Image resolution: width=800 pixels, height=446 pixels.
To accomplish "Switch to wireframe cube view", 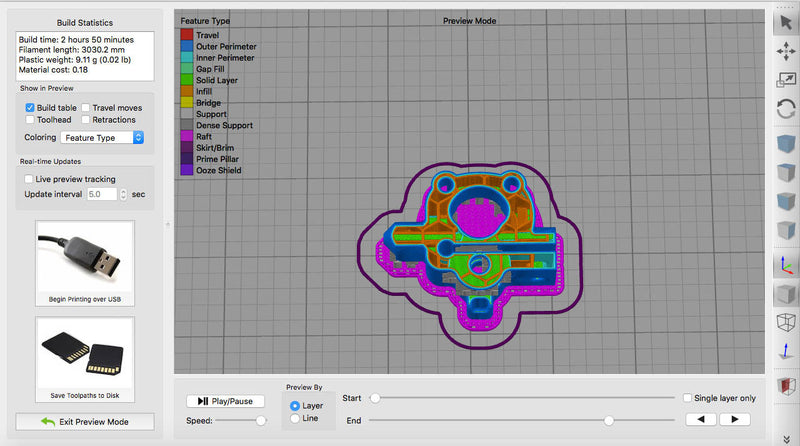I will 785,322.
